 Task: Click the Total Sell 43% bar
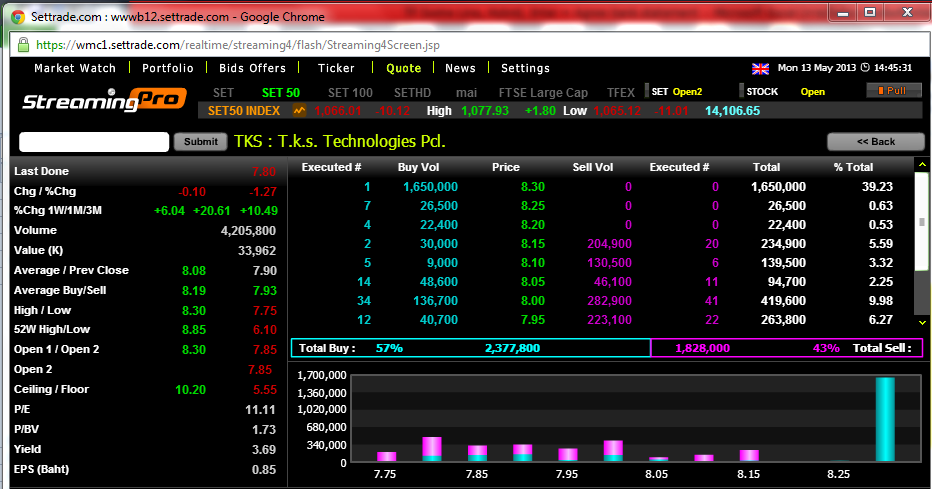[787, 348]
